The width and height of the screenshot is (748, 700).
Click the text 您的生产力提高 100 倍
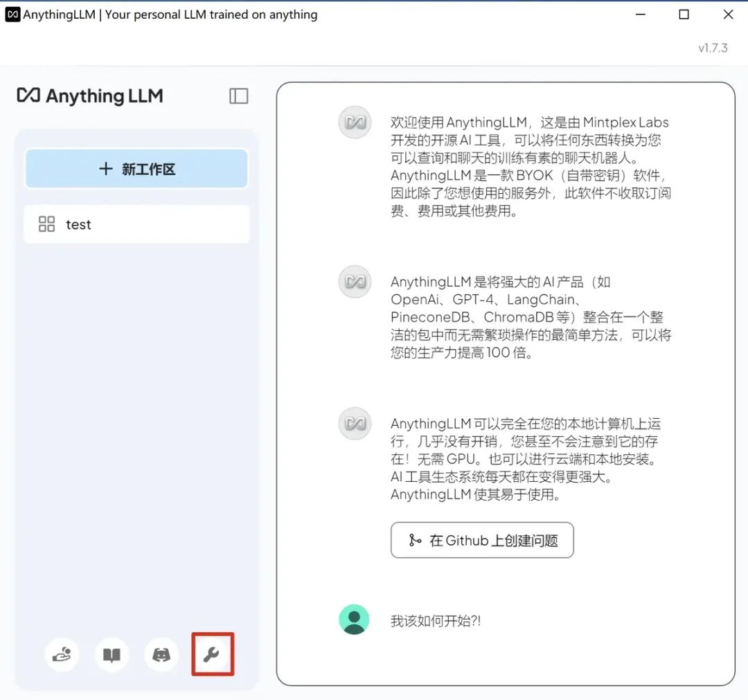(461, 353)
